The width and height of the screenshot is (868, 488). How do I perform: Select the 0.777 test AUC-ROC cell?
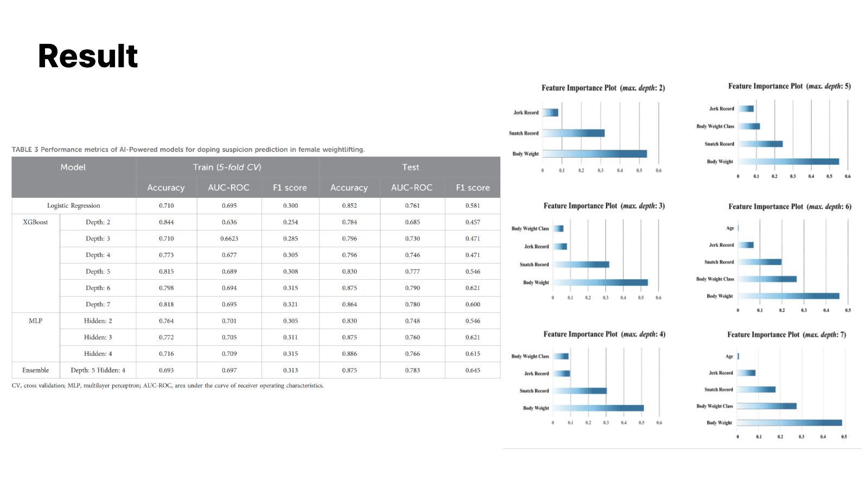[412, 272]
